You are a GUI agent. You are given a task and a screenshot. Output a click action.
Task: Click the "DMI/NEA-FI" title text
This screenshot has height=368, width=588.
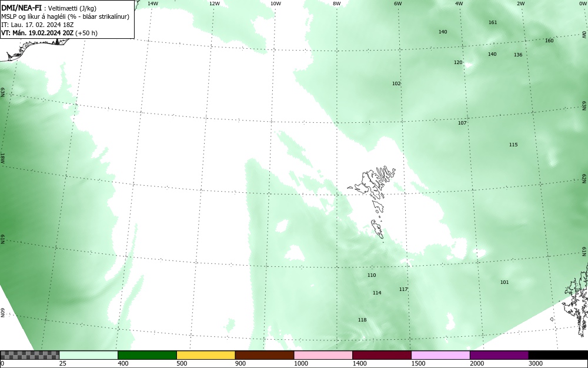click(x=21, y=8)
